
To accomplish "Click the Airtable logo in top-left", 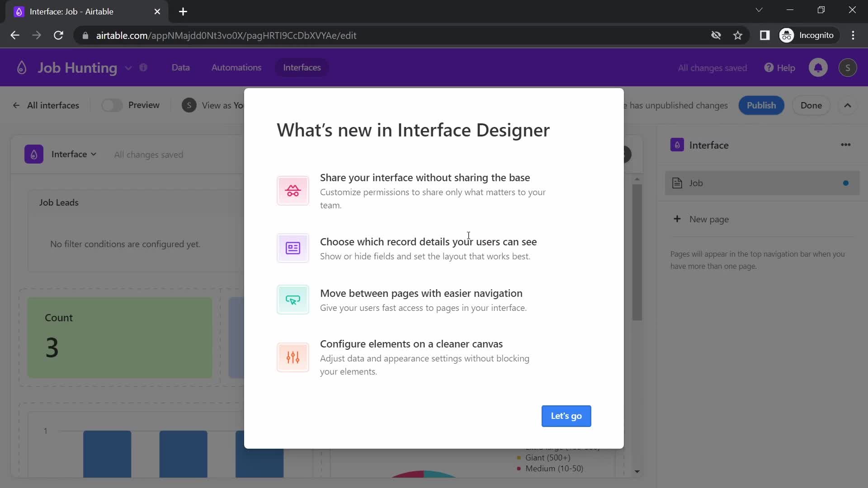I will (x=21, y=67).
